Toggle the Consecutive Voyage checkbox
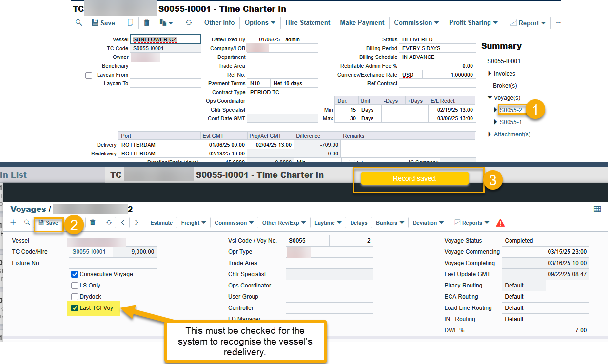This screenshot has height=364, width=608. [x=75, y=274]
